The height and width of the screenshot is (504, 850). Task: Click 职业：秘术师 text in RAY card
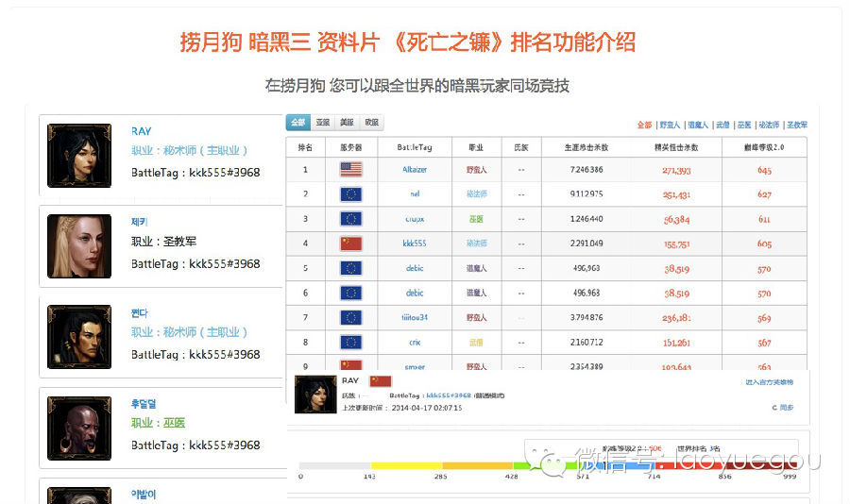(x=189, y=150)
